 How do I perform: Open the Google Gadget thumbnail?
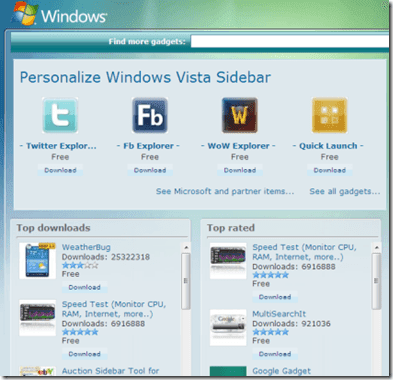click(228, 371)
